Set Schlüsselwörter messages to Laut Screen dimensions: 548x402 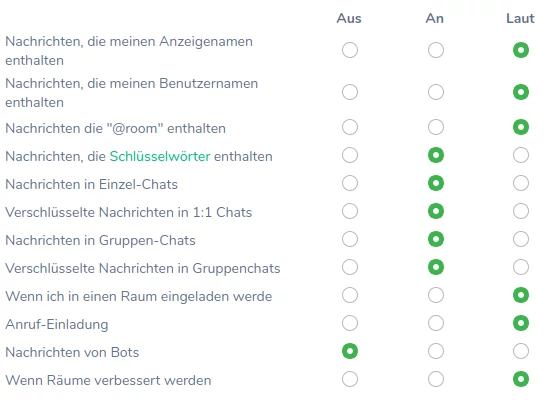[521, 155]
